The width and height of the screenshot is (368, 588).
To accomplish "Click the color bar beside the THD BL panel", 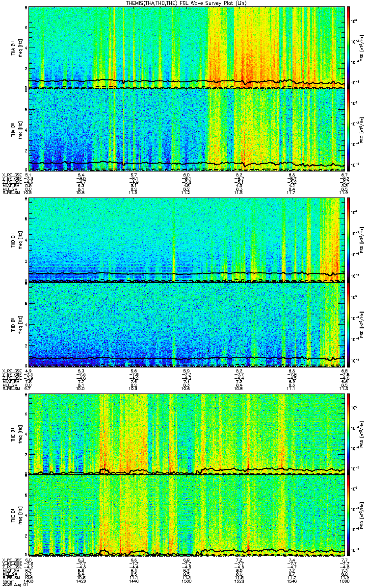I will [x=348, y=239].
